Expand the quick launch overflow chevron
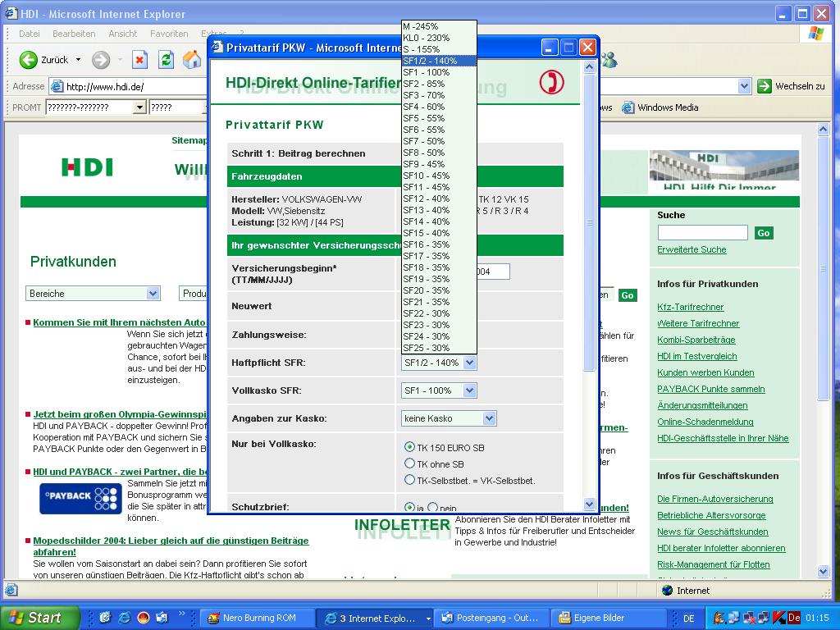This screenshot has width=840, height=630. tap(181, 614)
